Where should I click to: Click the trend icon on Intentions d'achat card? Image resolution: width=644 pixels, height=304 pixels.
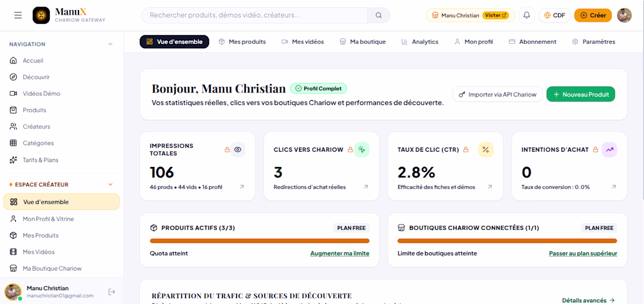pyautogui.click(x=609, y=149)
